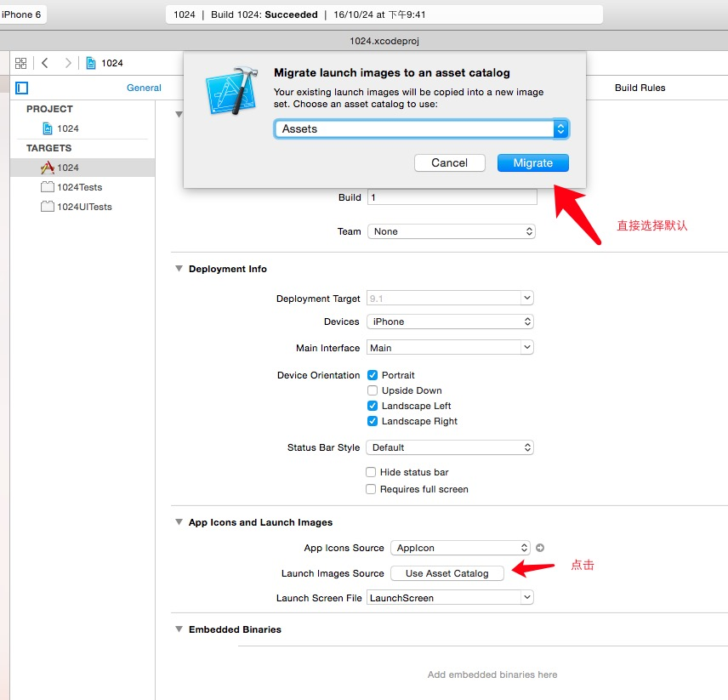
Task: Click the 1024 project file icon in jump bar
Action: point(91,63)
